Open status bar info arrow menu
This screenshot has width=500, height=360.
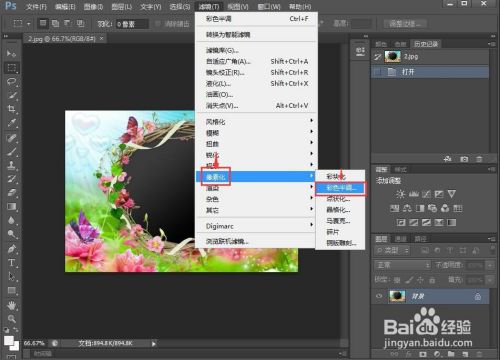(x=153, y=343)
